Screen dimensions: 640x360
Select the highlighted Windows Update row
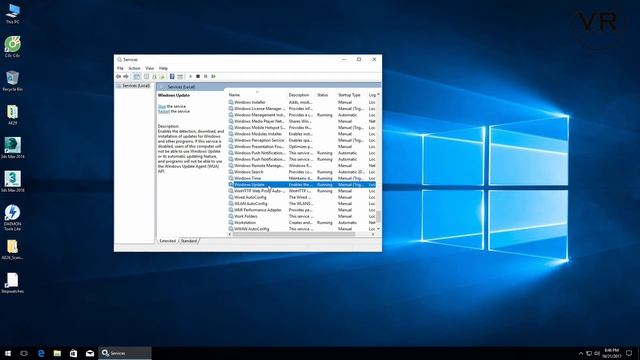pyautogui.click(x=302, y=184)
